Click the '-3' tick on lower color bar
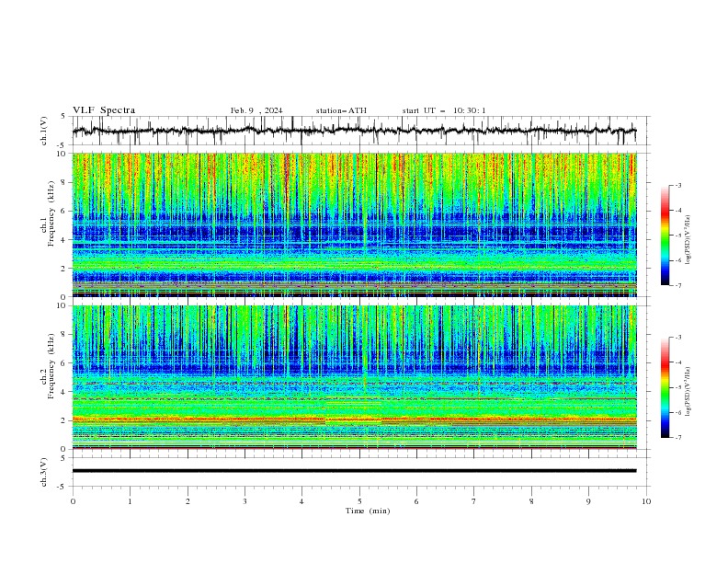The height and width of the screenshot is (563, 728). pos(677,338)
